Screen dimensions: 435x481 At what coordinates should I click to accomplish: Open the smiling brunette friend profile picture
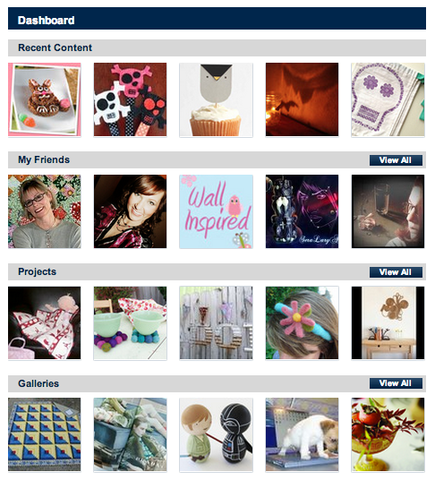click(x=130, y=211)
